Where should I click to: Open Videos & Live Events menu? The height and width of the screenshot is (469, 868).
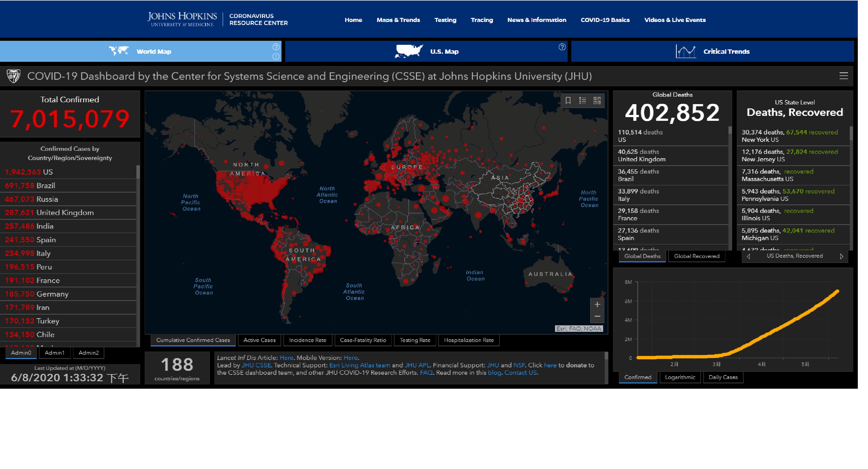coord(675,20)
